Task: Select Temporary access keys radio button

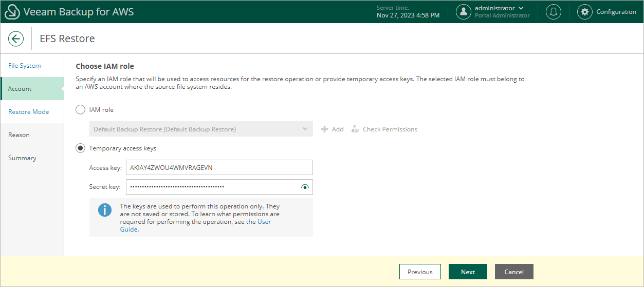Action: [80, 148]
